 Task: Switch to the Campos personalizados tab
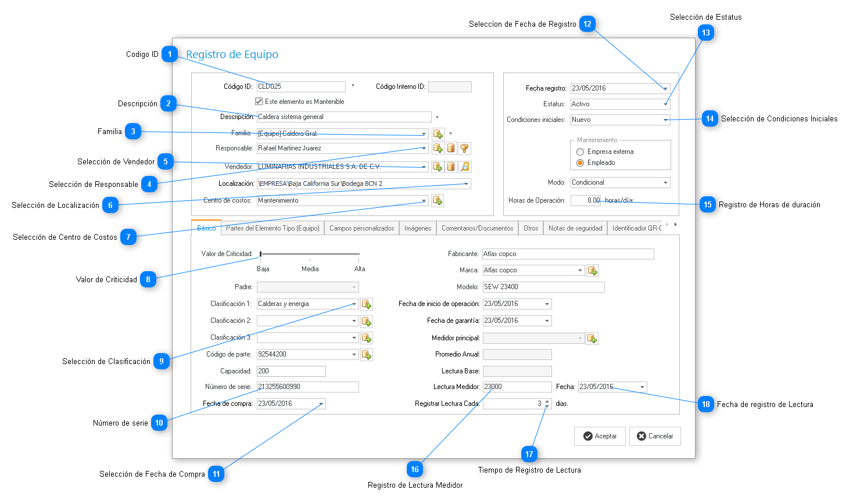point(361,228)
